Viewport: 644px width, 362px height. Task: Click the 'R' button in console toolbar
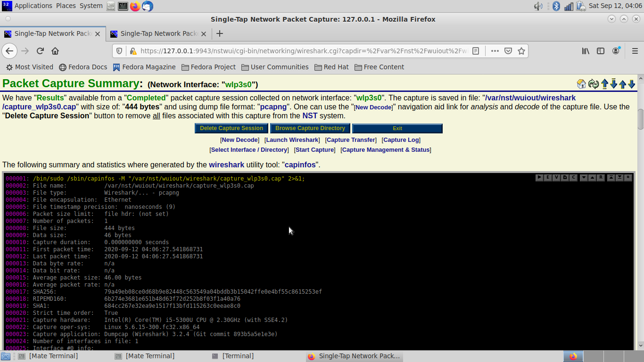click(x=601, y=178)
